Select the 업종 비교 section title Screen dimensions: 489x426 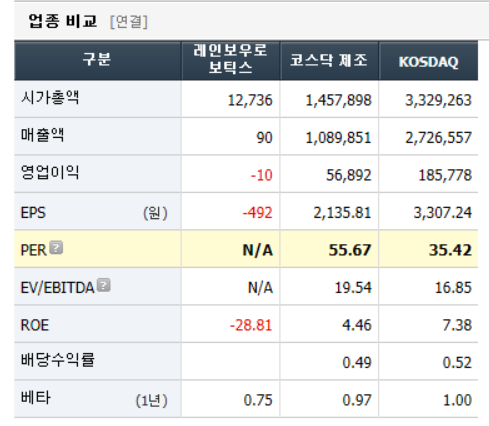pyautogui.click(x=63, y=21)
